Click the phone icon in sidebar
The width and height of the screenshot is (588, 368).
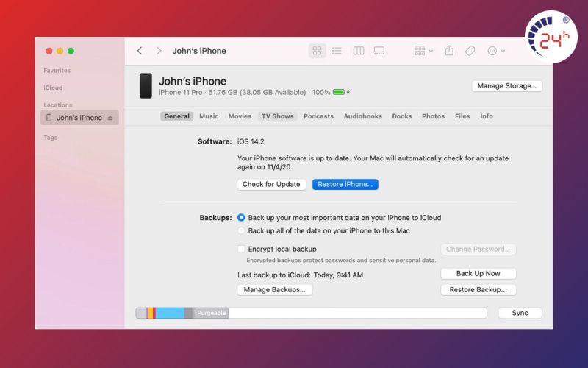pos(49,118)
